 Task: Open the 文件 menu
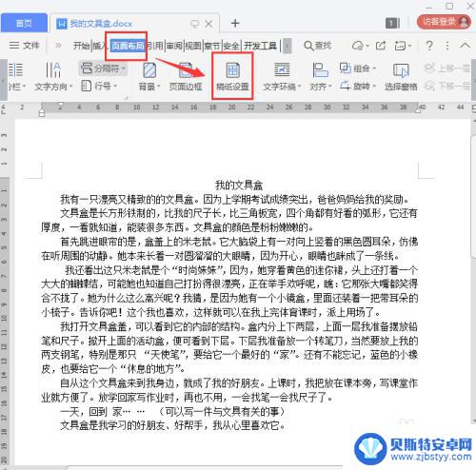tap(25, 46)
